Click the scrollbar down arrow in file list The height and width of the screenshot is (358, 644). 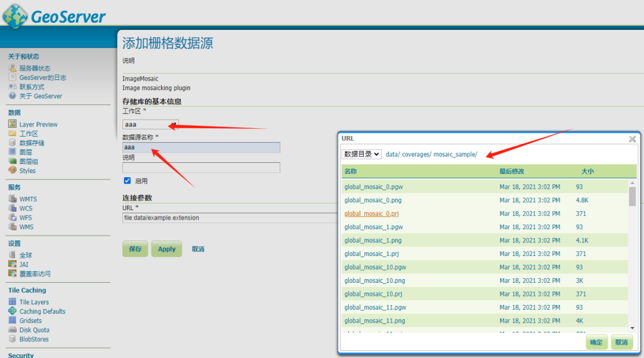633,328
